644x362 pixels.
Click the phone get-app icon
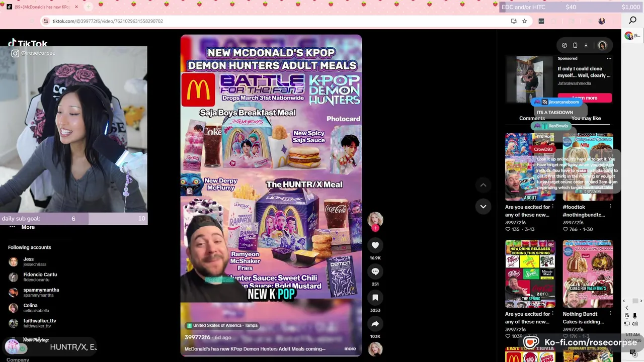(x=575, y=45)
